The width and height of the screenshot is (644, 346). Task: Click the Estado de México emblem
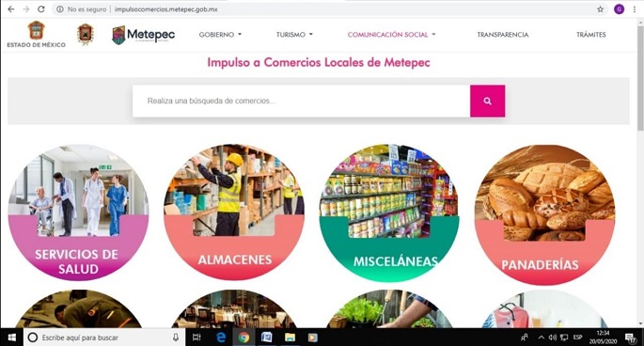36,35
